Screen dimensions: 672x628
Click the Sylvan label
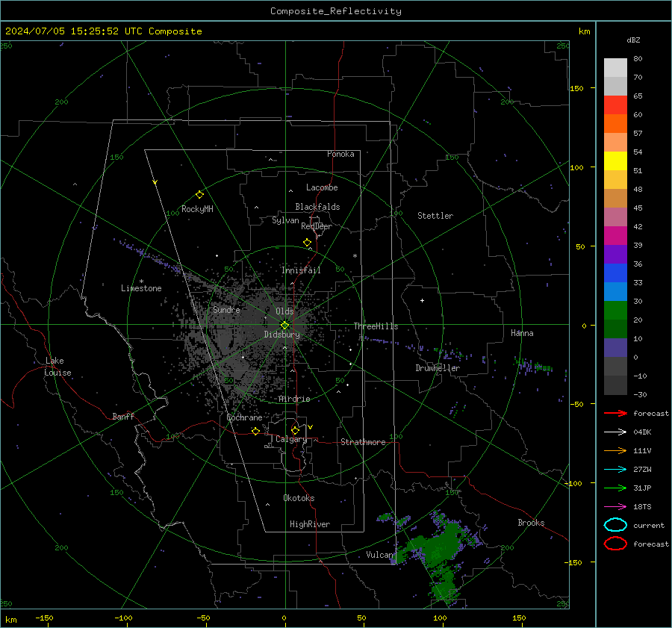tap(285, 220)
